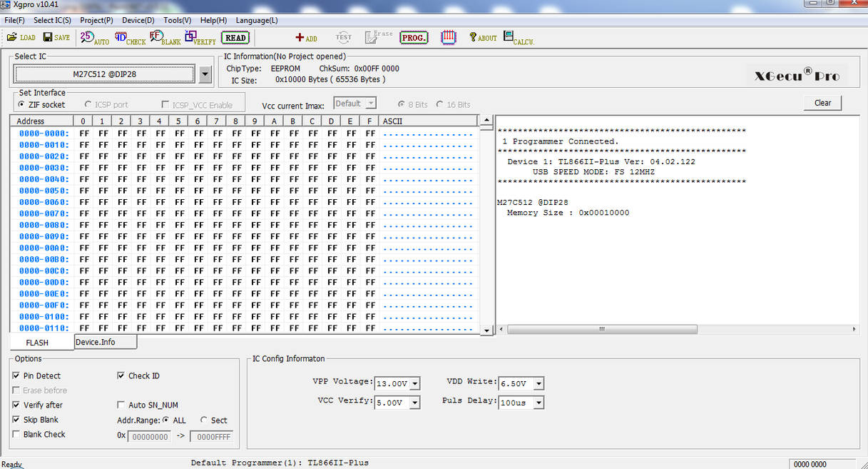
Task: Expand the VCC Verify dropdown
Action: [x=414, y=403]
